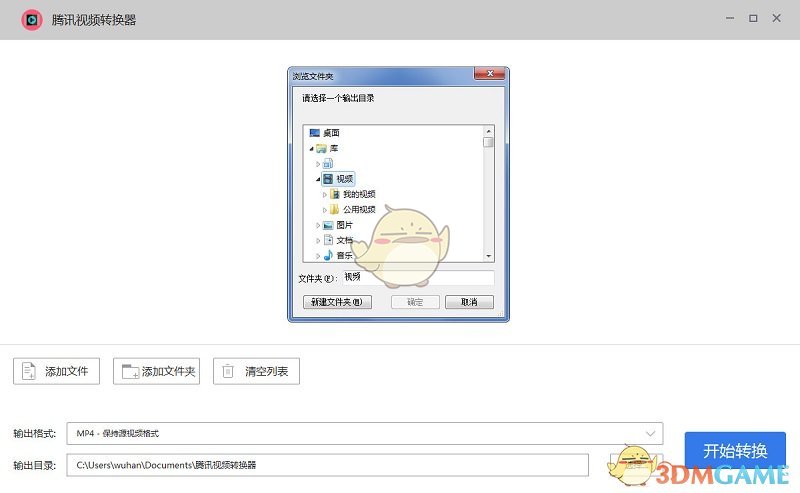Maximize the converter window
The height and width of the screenshot is (493, 800).
753,18
